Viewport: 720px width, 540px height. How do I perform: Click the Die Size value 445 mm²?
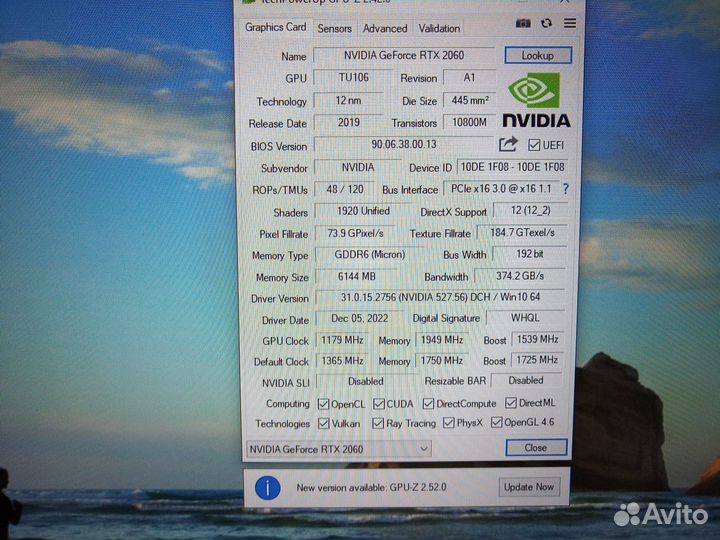(x=469, y=100)
